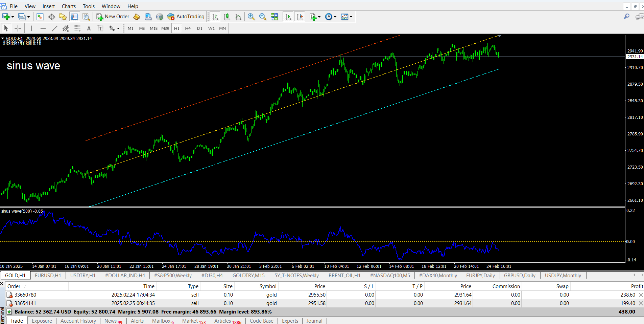This screenshot has width=644, height=324.
Task: Switch to MN monthly timeframe
Action: coord(222,28)
